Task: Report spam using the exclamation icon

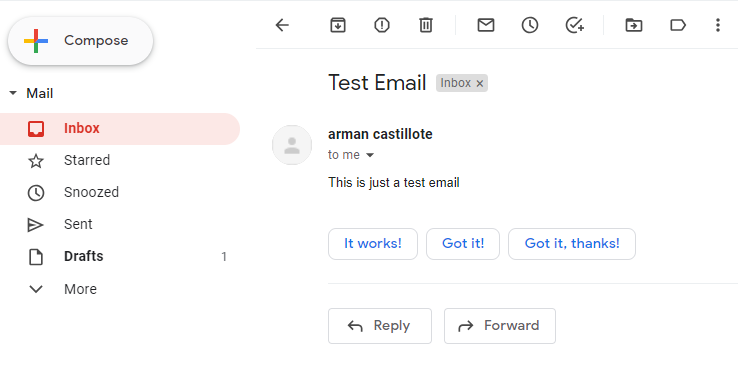Action: pos(382,25)
